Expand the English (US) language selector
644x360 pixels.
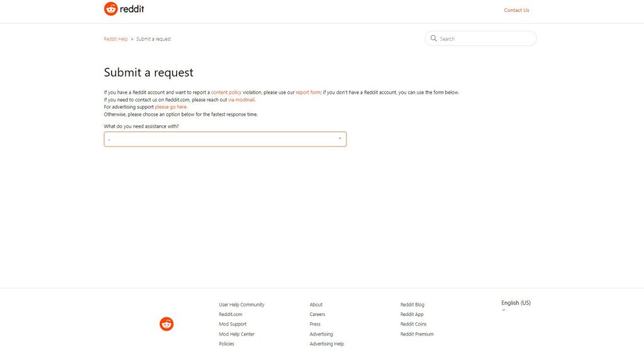click(x=516, y=303)
